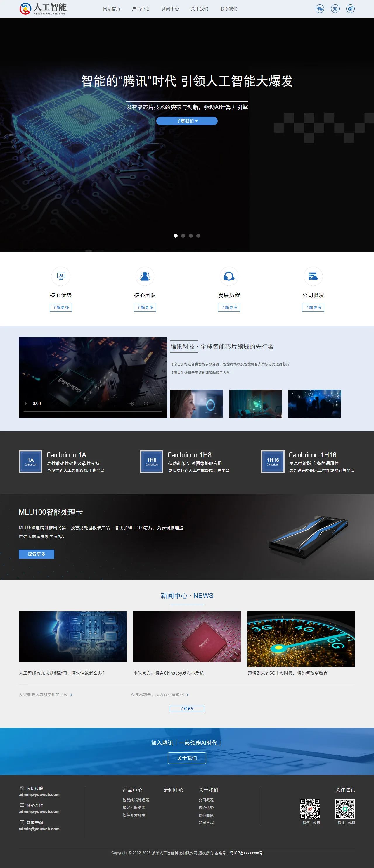Screen dimensions: 374x868
Task: Play the Cambricon video
Action: pos(26,403)
